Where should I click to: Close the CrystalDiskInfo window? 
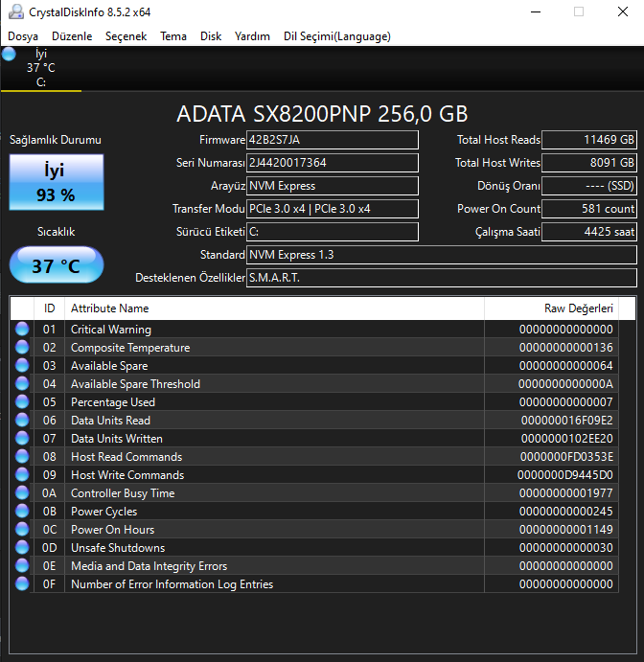click(x=623, y=11)
